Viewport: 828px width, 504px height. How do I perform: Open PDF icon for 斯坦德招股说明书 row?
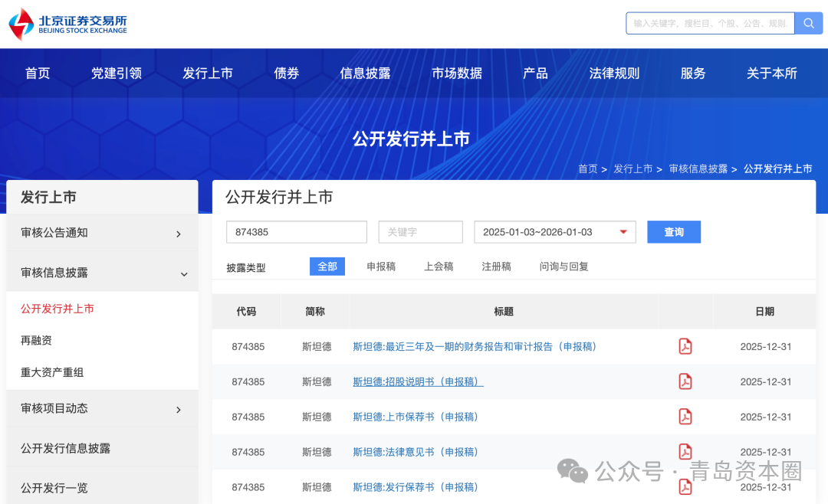point(685,381)
